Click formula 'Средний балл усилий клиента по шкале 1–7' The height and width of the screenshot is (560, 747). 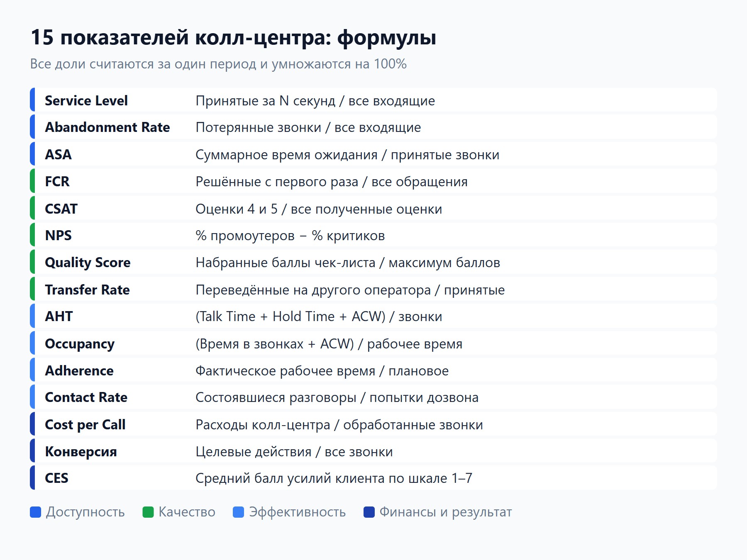[334, 478]
